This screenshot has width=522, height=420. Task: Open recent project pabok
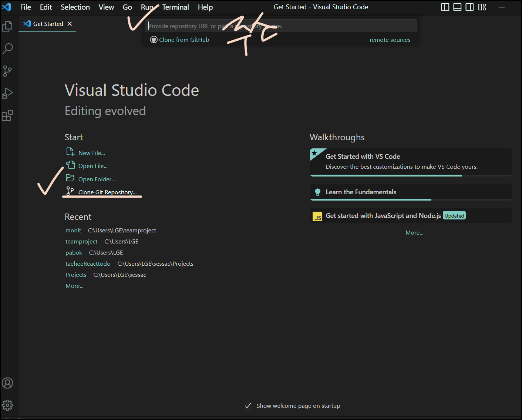click(74, 252)
